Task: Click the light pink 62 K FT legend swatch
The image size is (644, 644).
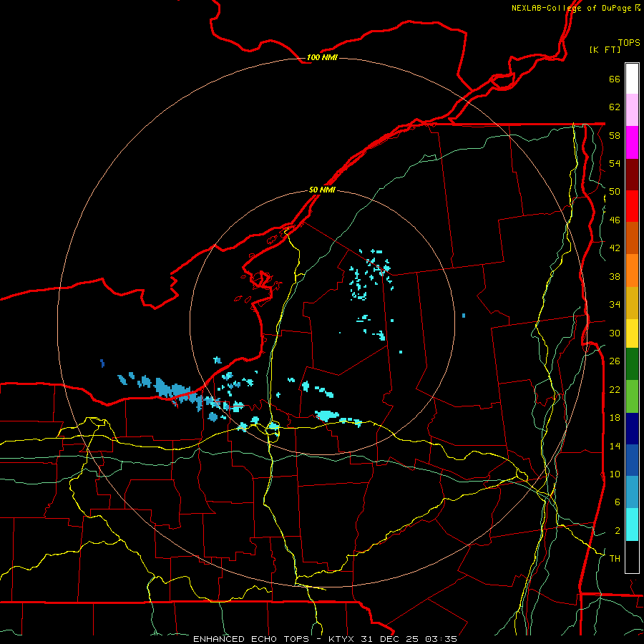Action: [x=632, y=110]
